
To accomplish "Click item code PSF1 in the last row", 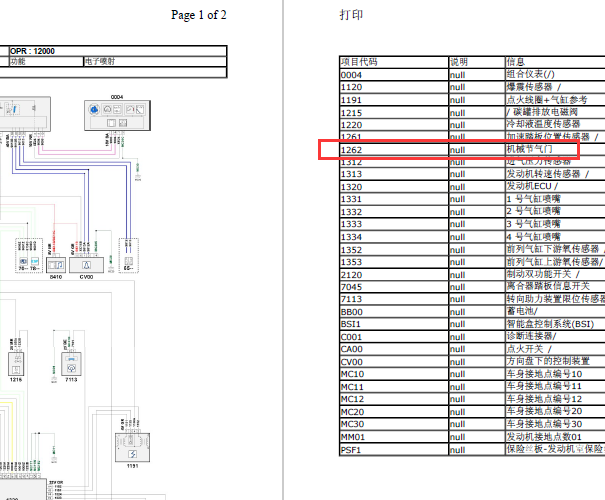I will coord(352,449).
